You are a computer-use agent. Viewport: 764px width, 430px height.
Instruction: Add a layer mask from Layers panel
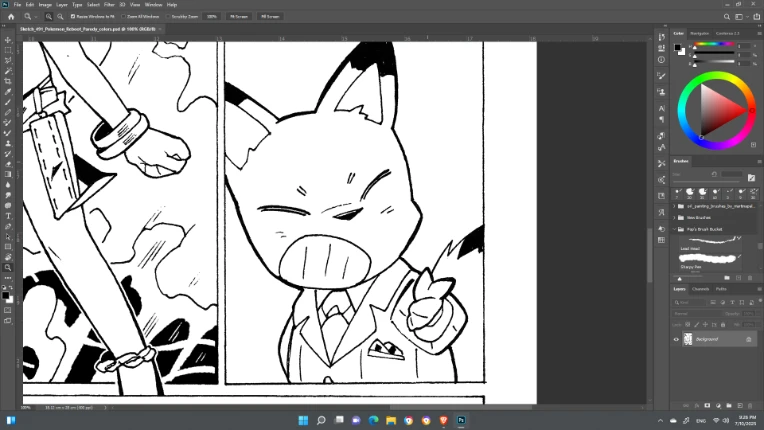pyautogui.click(x=707, y=405)
